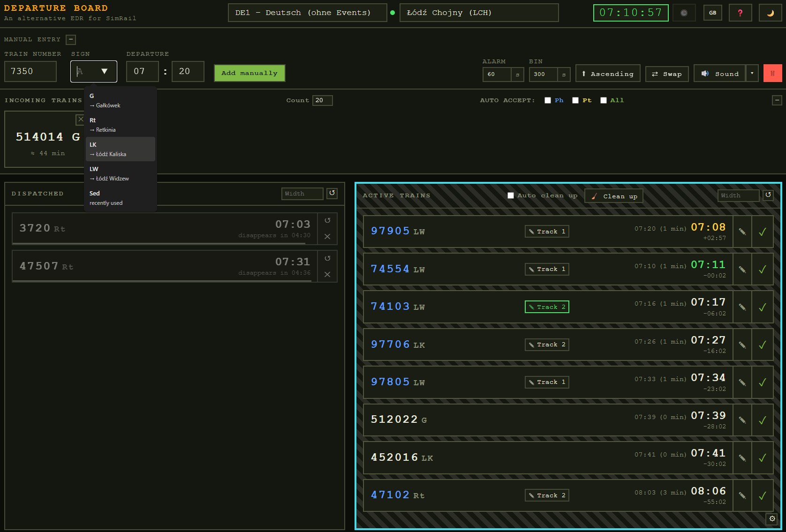786x532 pixels.
Task: Confirm departure of train 74554
Action: pyautogui.click(x=763, y=270)
